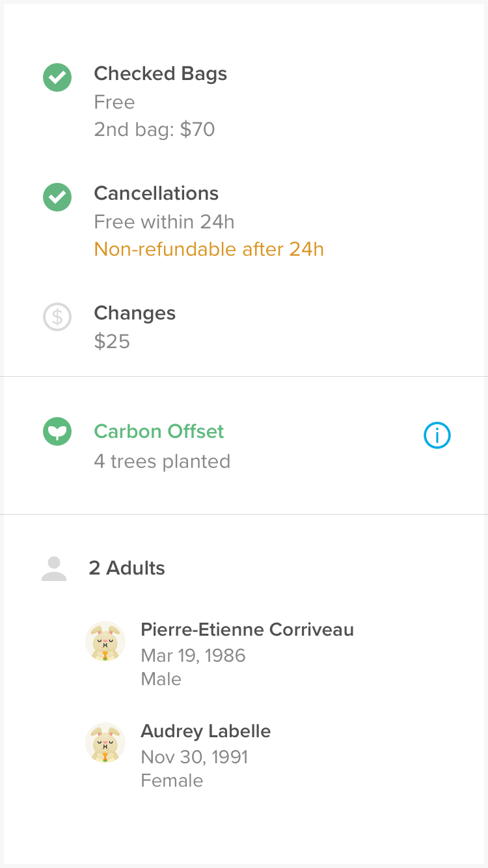
Task: Click the Checked Bags green checkmark icon
Action: tap(57, 77)
